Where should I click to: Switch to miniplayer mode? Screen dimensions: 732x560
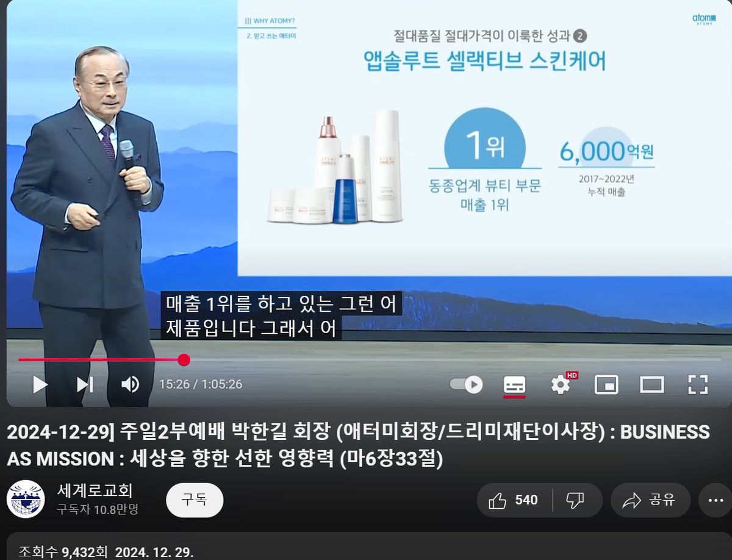coord(606,384)
